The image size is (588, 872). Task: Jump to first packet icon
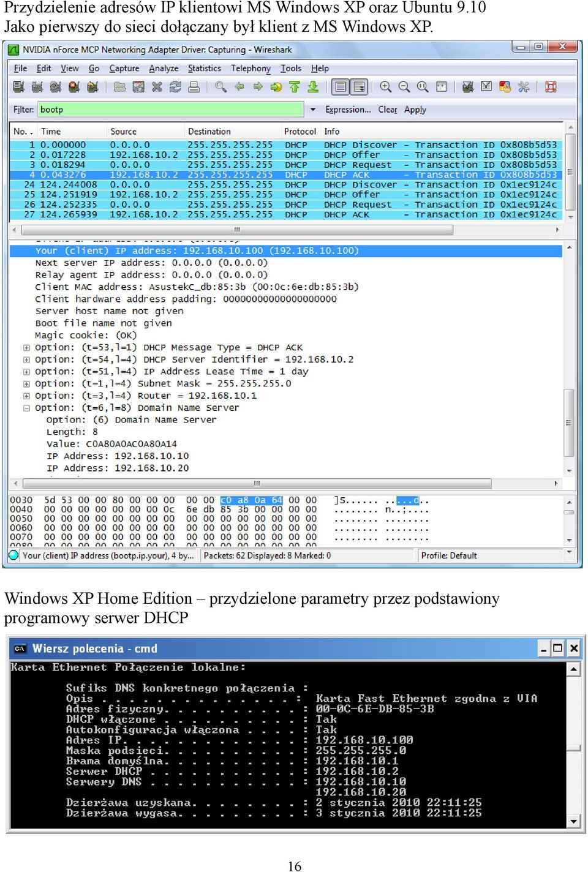pyautogui.click(x=295, y=87)
